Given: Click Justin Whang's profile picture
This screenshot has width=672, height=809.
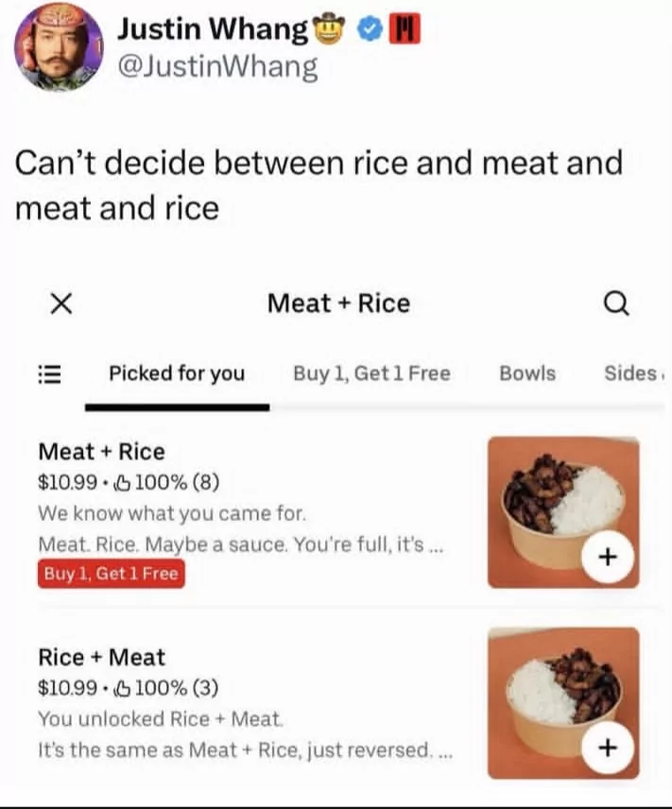Looking at the screenshot, I should click(x=57, y=47).
